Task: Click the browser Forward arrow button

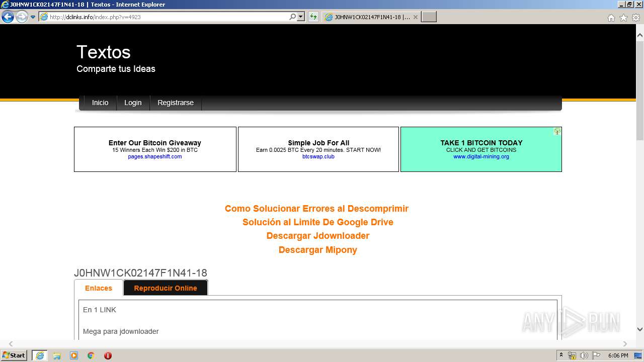Action: 22,17
